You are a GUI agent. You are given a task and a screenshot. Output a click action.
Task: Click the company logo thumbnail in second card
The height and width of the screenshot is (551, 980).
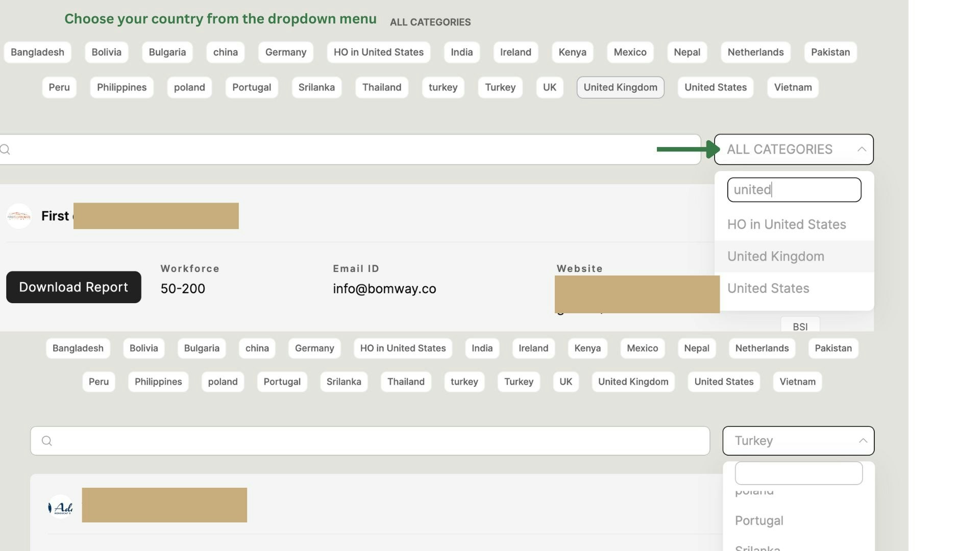[x=60, y=508]
